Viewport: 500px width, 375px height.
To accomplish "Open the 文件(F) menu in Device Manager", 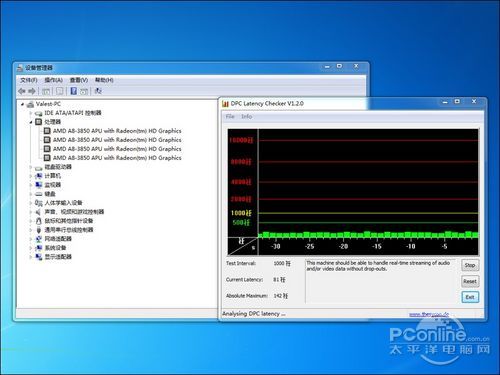I will pyautogui.click(x=28, y=80).
